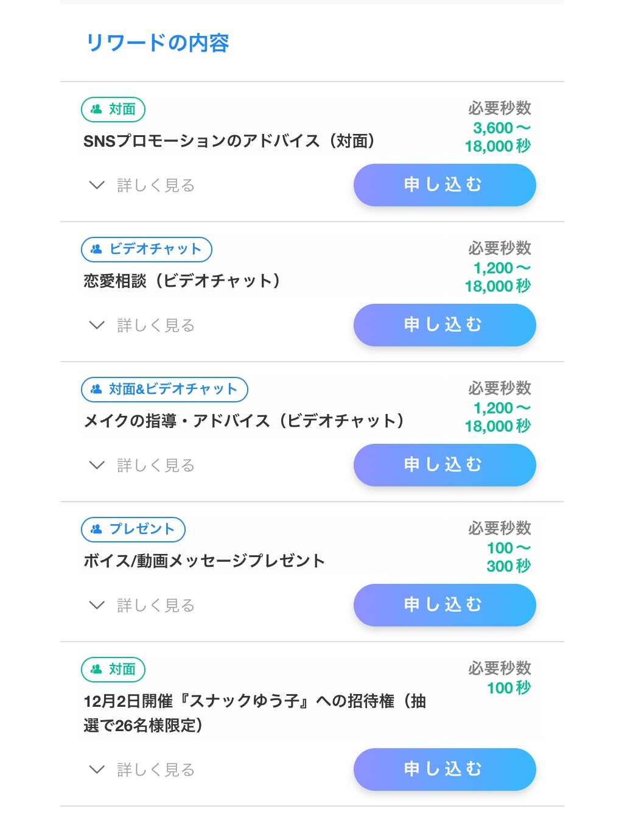Apply with 申し込む for SNSプロモーションのアドバイス
This screenshot has height=817, width=644.
[x=445, y=185]
